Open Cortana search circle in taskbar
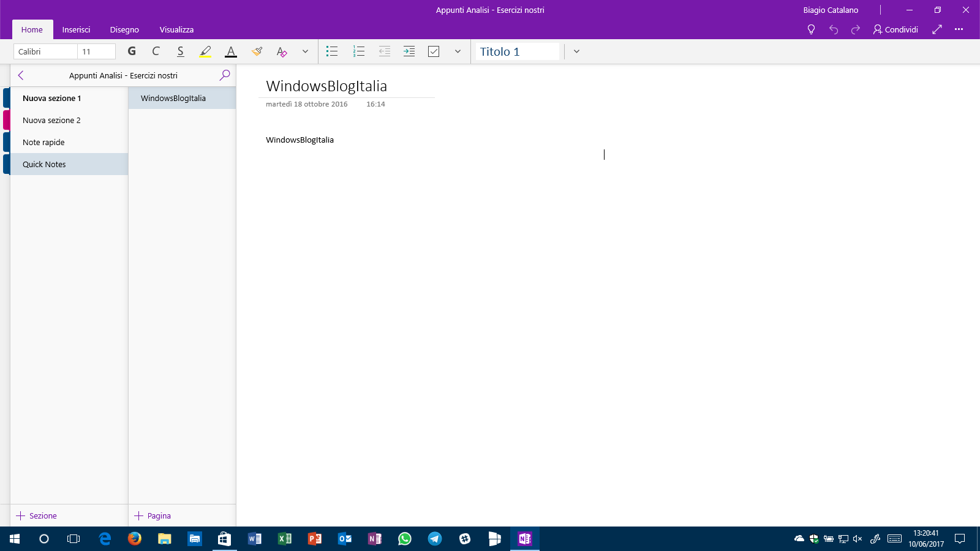 (x=43, y=539)
